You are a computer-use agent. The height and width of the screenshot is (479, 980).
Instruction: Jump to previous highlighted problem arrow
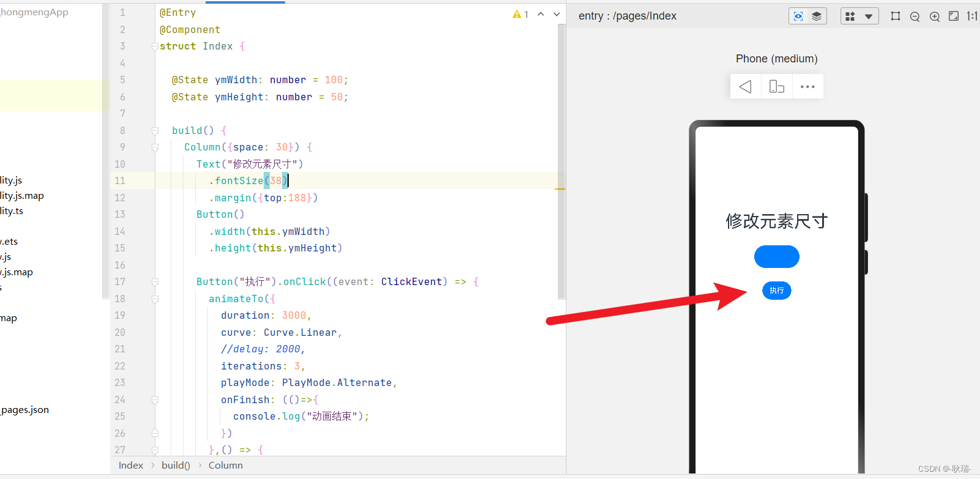tap(541, 14)
